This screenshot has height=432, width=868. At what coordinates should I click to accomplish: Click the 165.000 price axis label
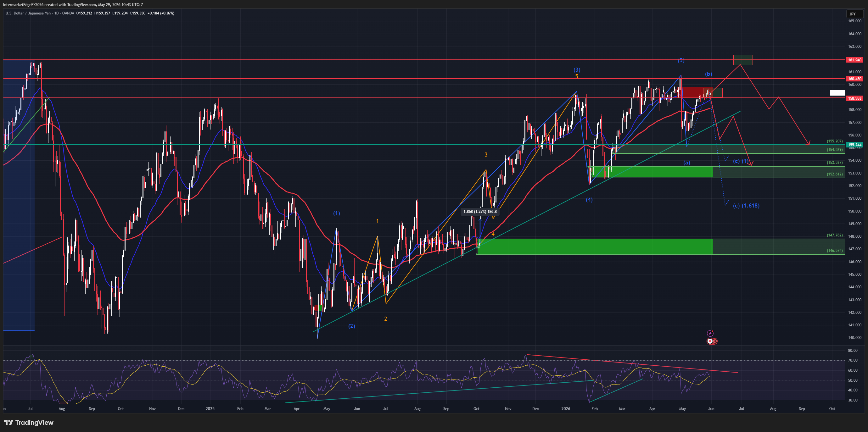click(x=854, y=21)
